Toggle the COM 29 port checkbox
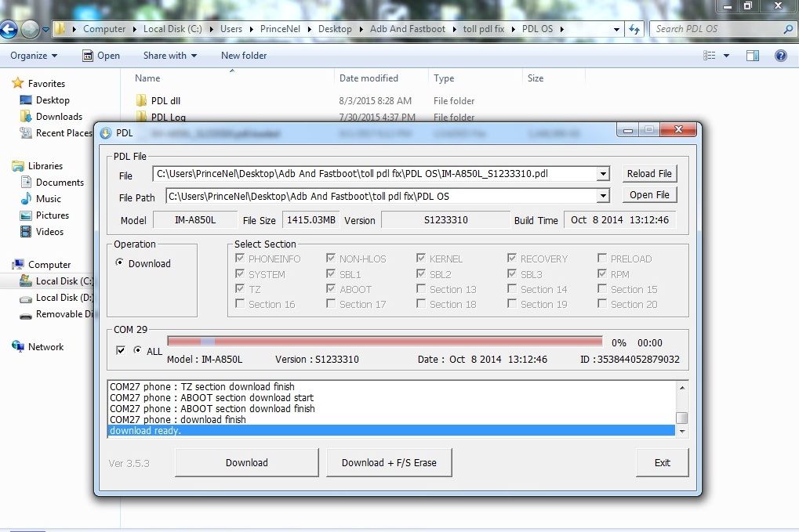The width and height of the screenshot is (799, 532). (121, 350)
